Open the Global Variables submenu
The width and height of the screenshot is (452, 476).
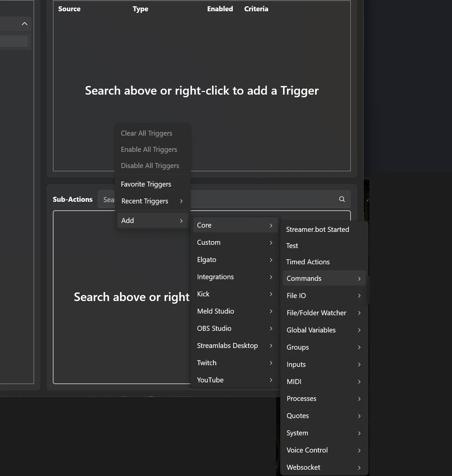pyautogui.click(x=324, y=330)
